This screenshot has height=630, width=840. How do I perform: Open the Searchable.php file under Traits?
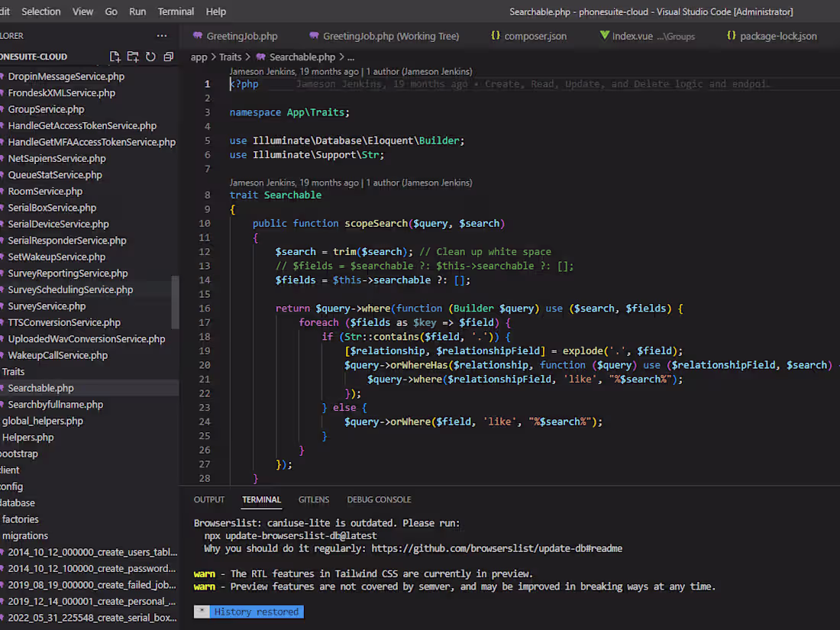point(42,387)
